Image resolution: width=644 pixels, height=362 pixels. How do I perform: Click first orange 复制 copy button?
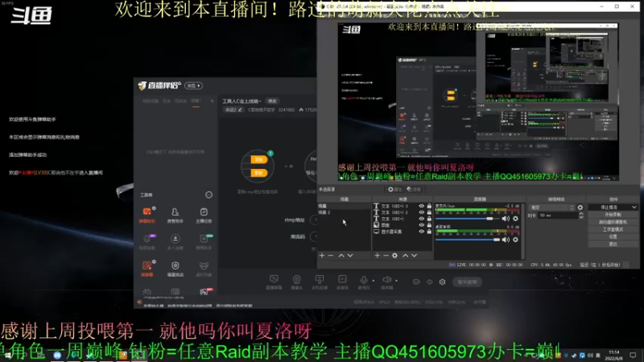tap(258, 159)
